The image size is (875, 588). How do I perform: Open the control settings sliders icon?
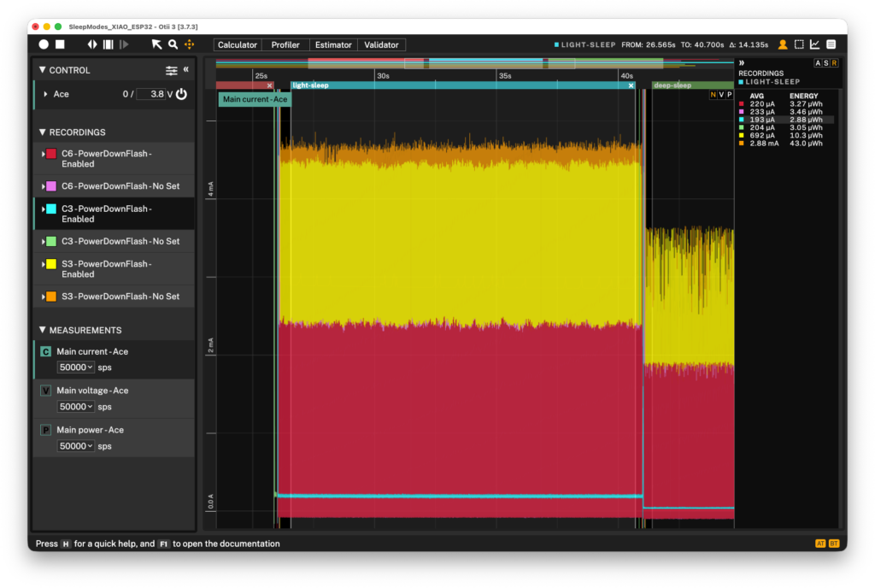coord(171,70)
